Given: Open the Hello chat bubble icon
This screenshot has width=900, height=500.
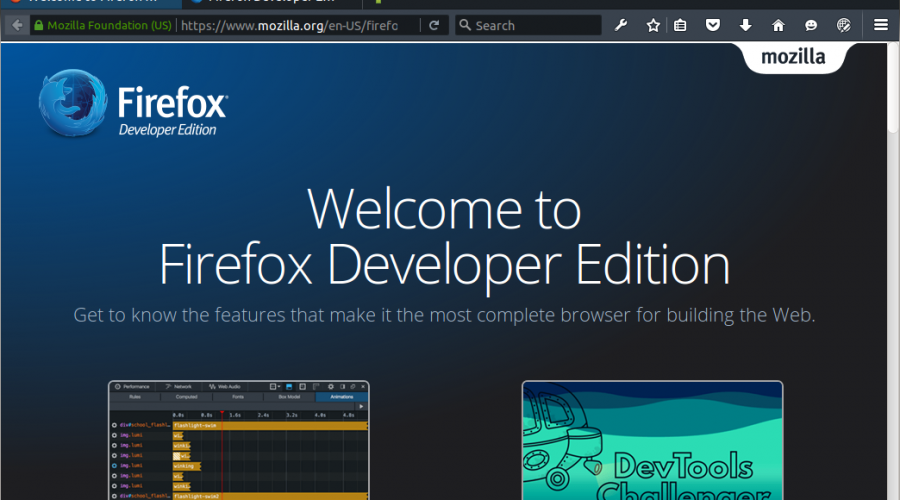Looking at the screenshot, I should click(810, 25).
